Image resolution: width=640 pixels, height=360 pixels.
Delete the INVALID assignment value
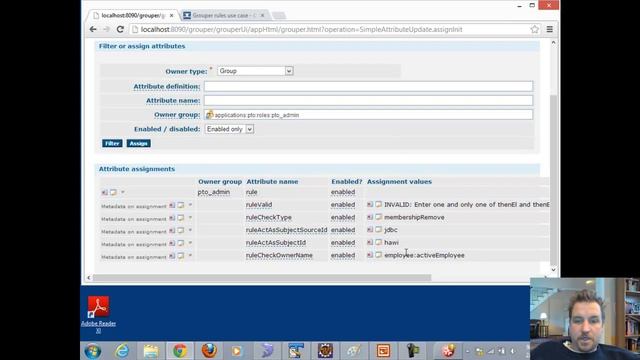370,204
